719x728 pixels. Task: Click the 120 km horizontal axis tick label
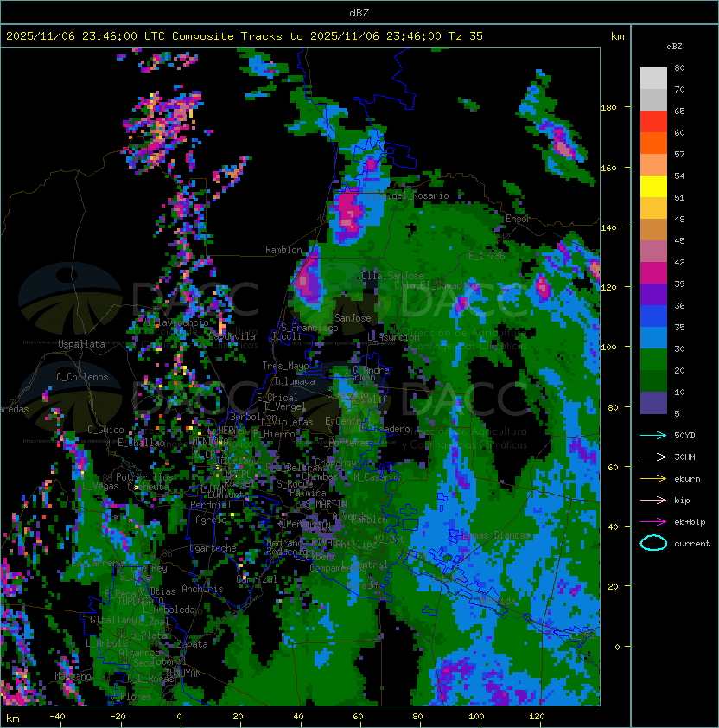point(537,717)
